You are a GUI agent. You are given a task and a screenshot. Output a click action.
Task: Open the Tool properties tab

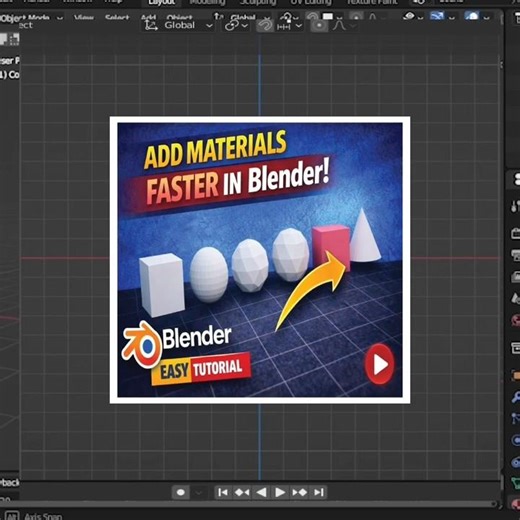515,206
